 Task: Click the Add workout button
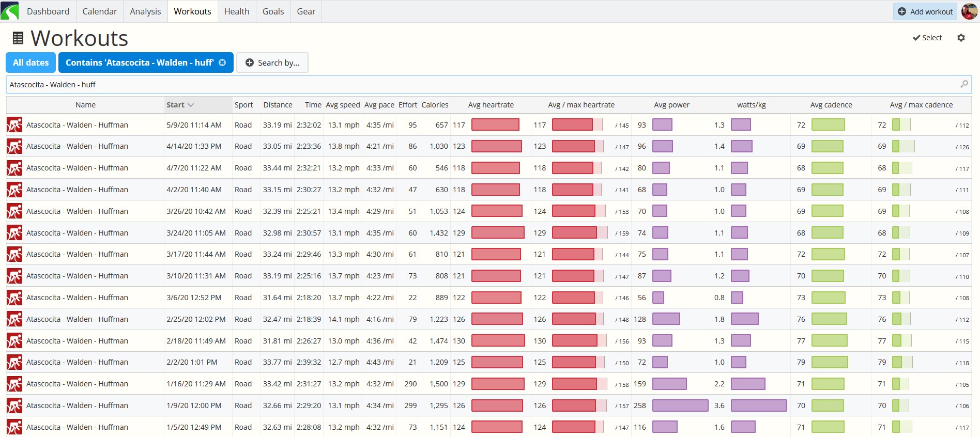(925, 11)
